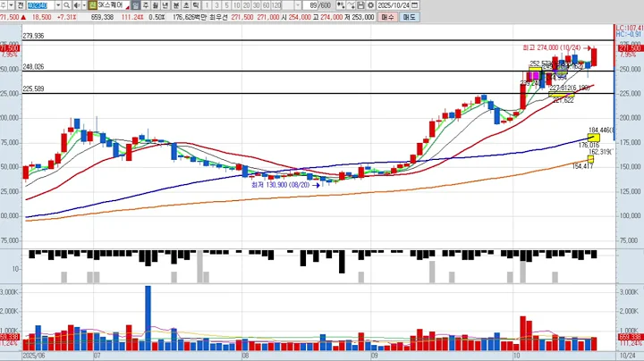The image size is (644, 361).
Task: Click the LC:107.41 label at top right
Action: 630,28
